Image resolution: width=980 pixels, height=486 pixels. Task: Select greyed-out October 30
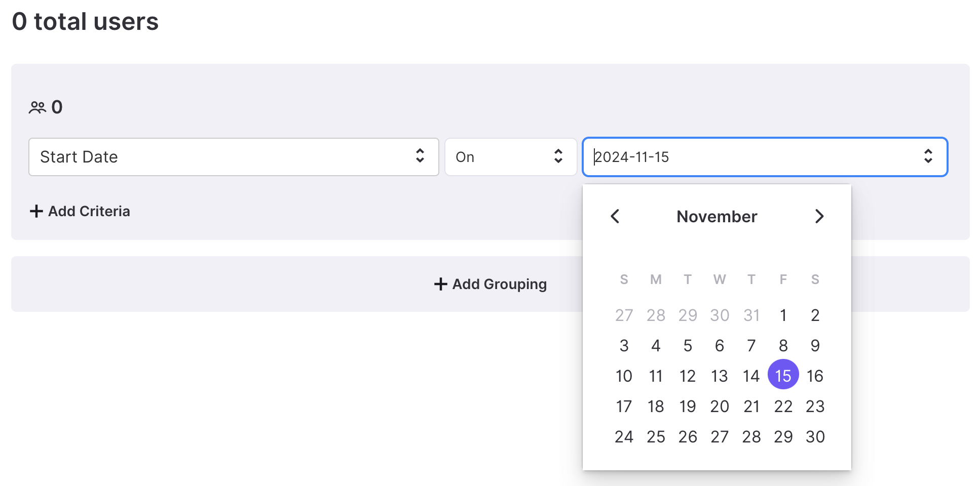click(720, 315)
